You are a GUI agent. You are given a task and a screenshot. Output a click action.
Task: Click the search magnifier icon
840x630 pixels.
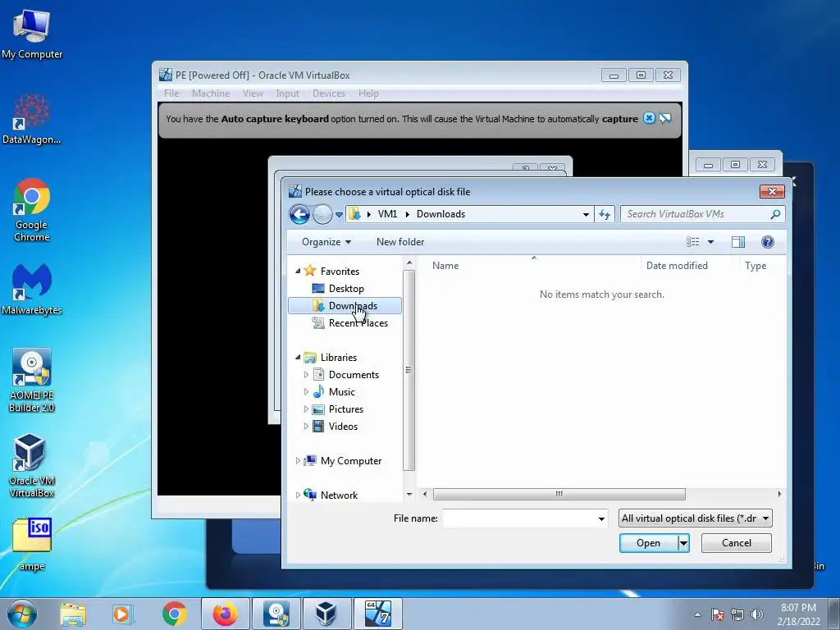775,214
